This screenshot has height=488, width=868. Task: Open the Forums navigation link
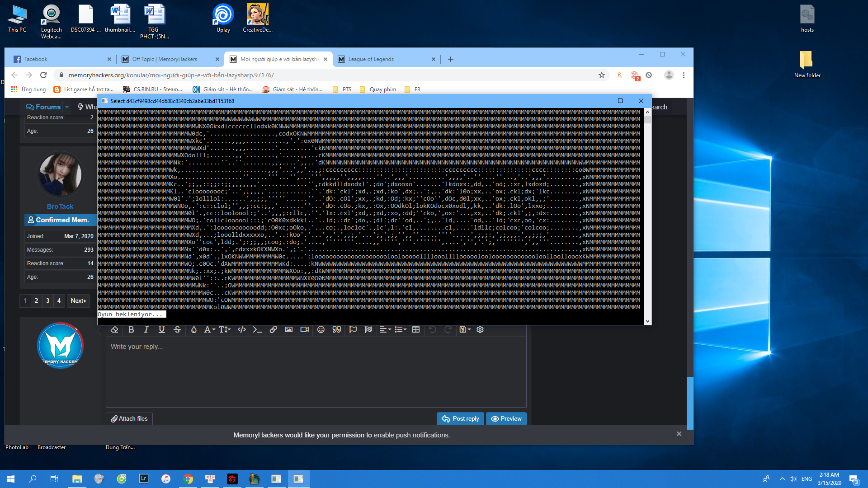pyautogui.click(x=43, y=107)
